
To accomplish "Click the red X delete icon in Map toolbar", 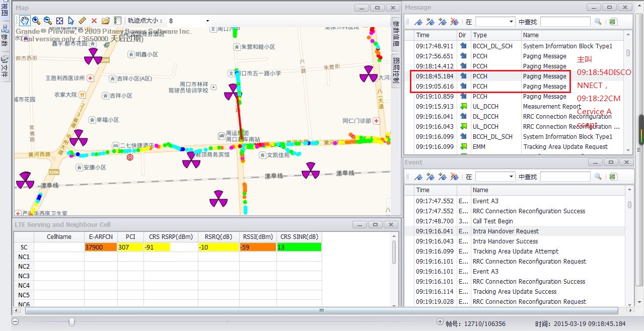I will tap(94, 21).
